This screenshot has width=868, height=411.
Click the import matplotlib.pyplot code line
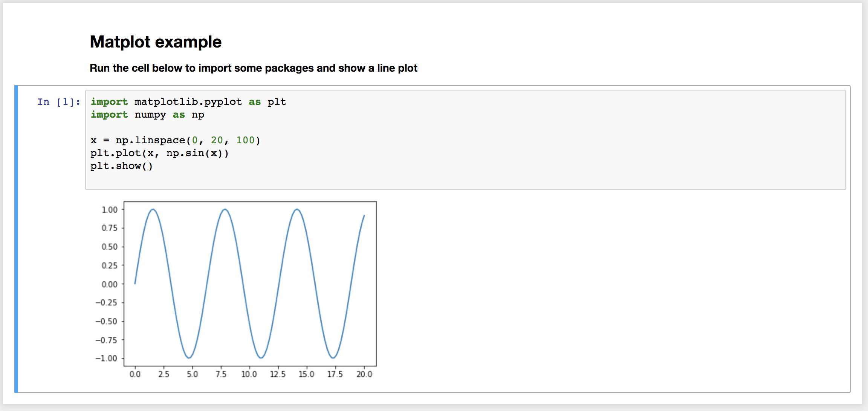coord(188,102)
